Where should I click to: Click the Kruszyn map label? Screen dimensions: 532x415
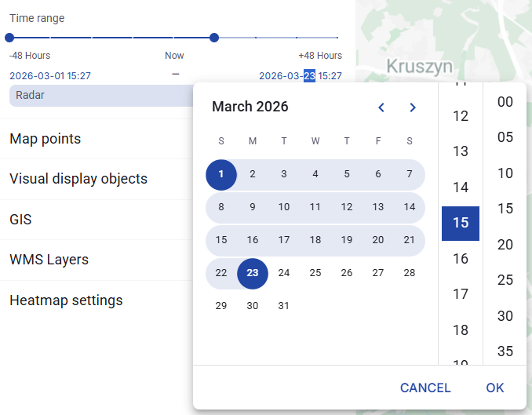click(x=420, y=66)
